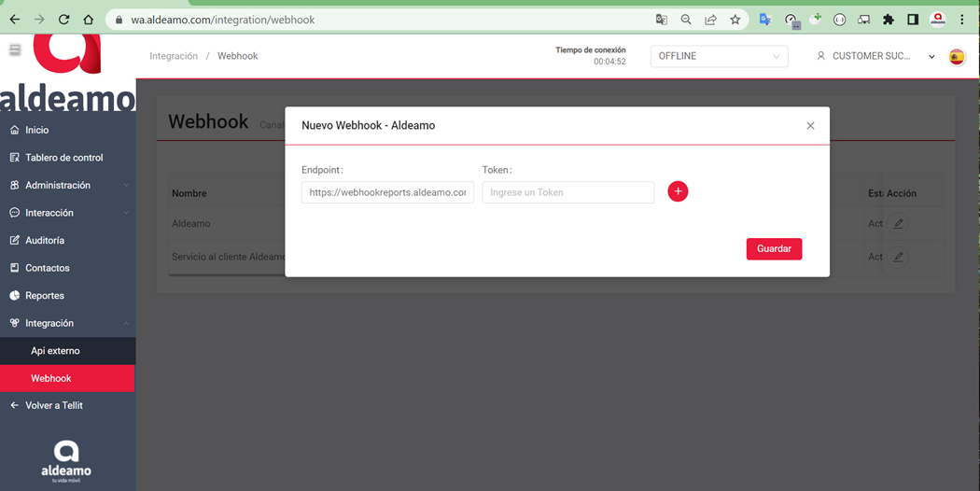The height and width of the screenshot is (491, 980).
Task: Click the Acción column header
Action: pyautogui.click(x=902, y=193)
